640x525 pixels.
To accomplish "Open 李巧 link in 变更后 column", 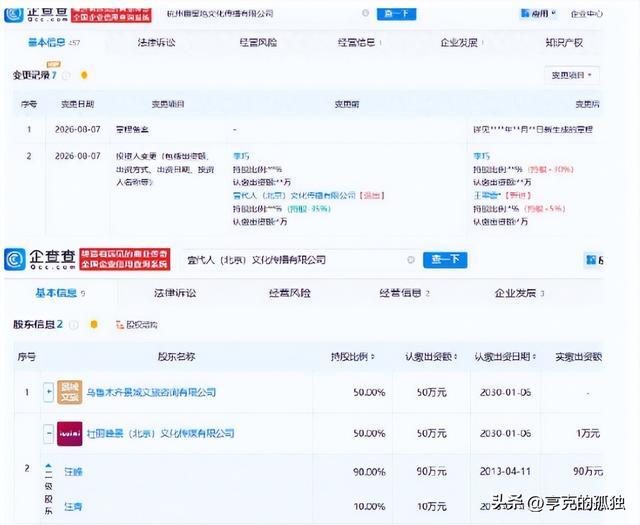I will (481, 156).
